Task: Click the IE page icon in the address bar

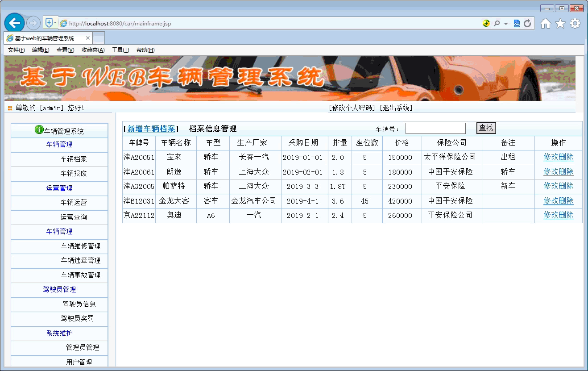Action: tap(63, 24)
